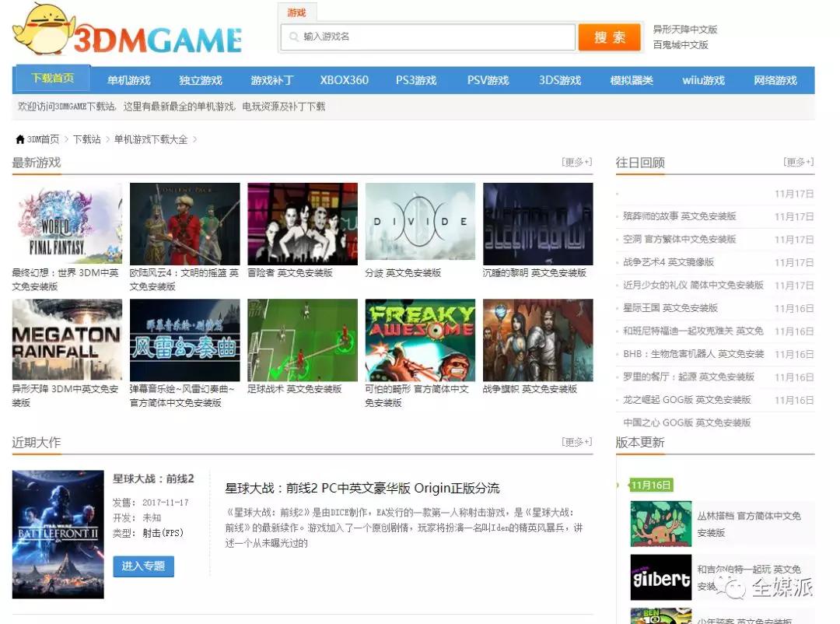Open World of Final Fantasy thumbnail
This screenshot has height=624, width=840.
click(x=67, y=224)
